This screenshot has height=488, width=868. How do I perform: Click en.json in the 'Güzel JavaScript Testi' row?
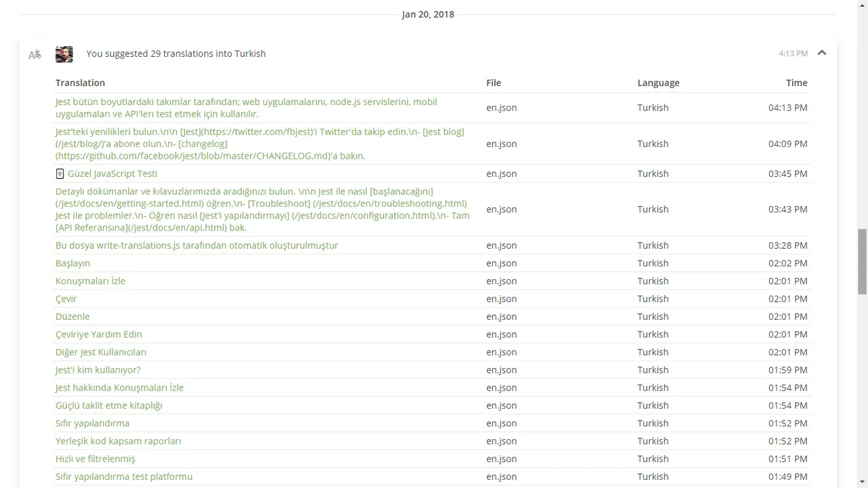point(502,174)
